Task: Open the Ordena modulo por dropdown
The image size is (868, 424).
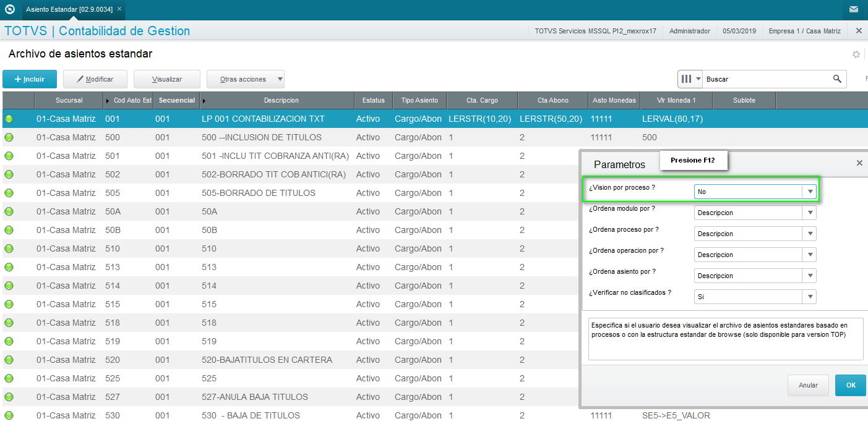Action: pos(809,213)
